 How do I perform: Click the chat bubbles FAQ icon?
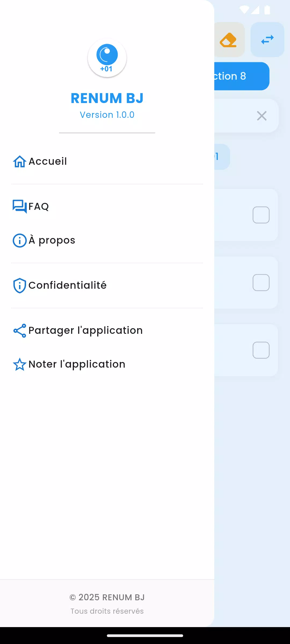[x=20, y=207]
